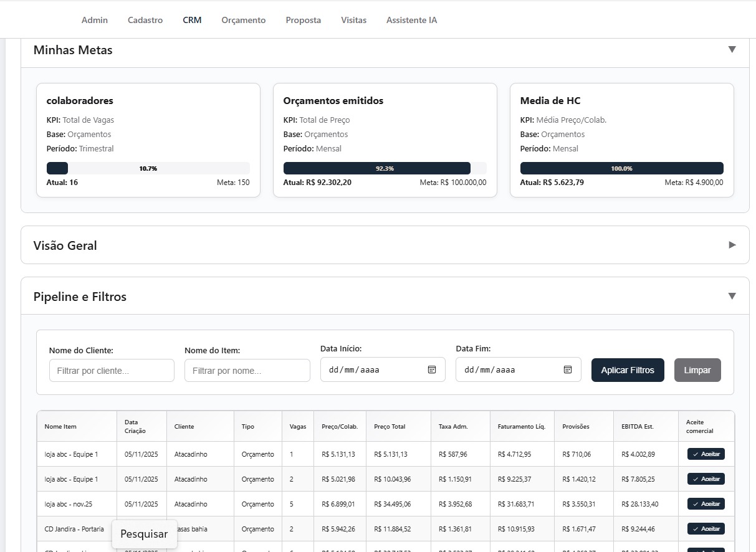Focus the Nome do Item filter field
Image resolution: width=756 pixels, height=552 pixels.
247,371
